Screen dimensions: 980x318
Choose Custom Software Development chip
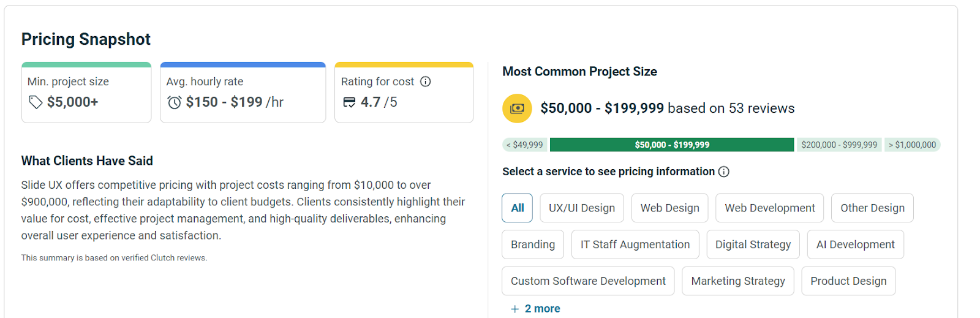pyautogui.click(x=588, y=281)
